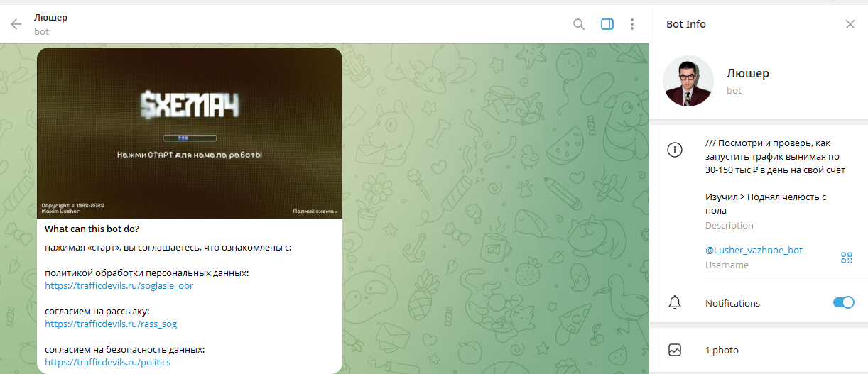
Task: Open the 1 photo shared media row
Action: [722, 350]
